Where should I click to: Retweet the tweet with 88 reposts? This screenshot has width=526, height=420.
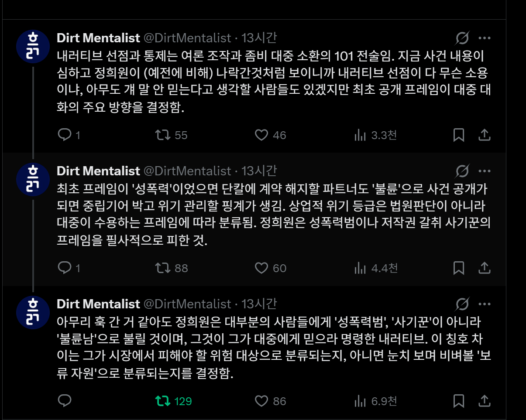point(163,268)
